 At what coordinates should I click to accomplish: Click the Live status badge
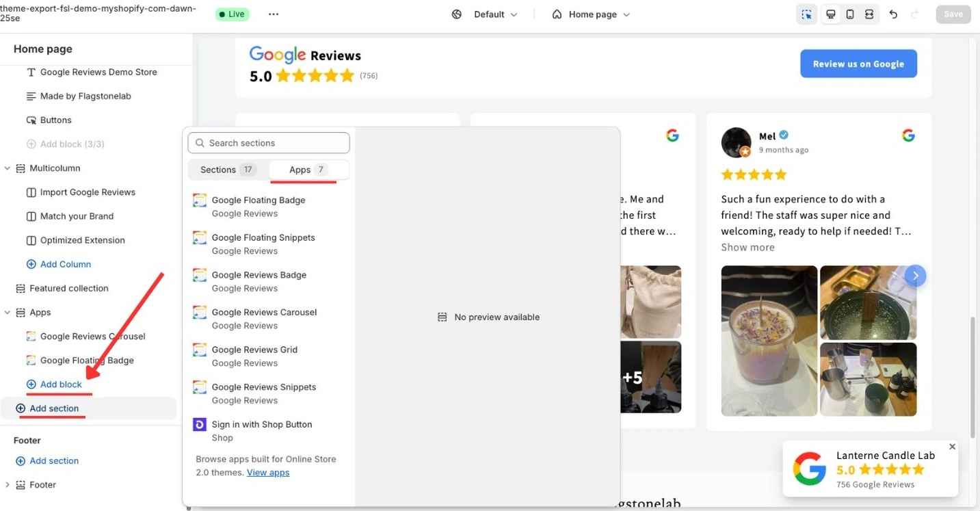coord(233,14)
